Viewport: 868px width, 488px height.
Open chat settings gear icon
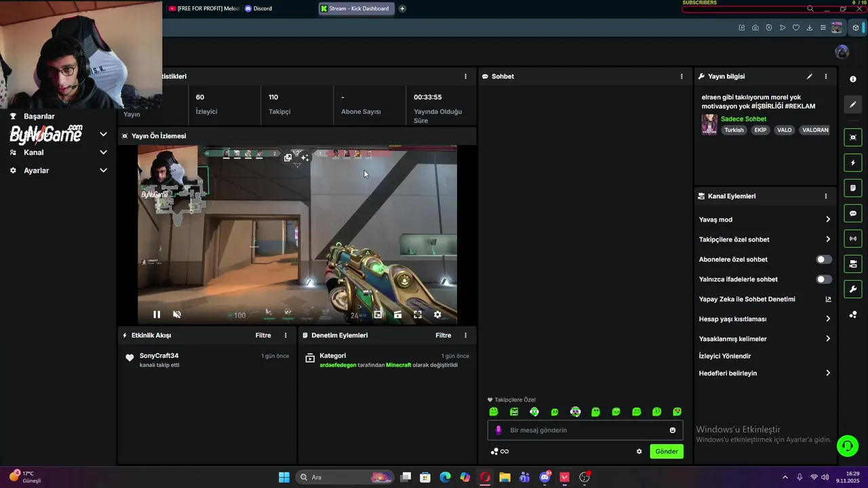[x=639, y=451]
